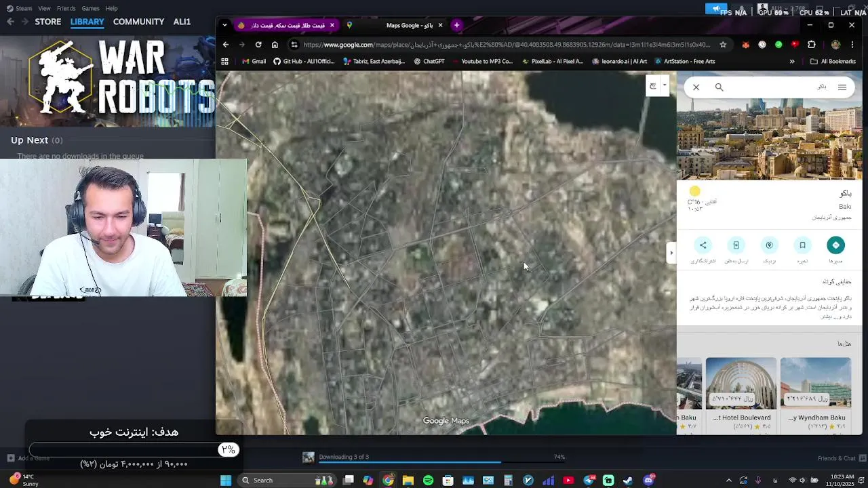Show hidden system tray icons
This screenshot has width=868, height=488.
pyautogui.click(x=728, y=481)
